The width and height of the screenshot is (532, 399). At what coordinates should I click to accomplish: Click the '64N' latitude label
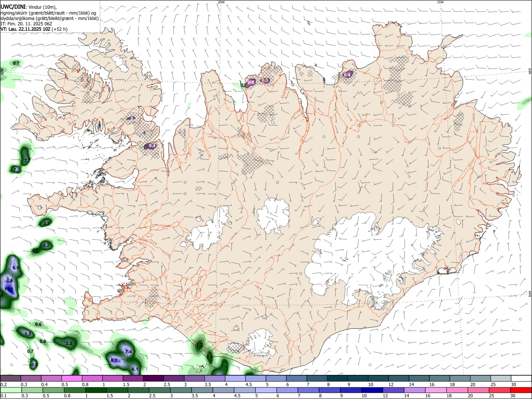point(530,294)
